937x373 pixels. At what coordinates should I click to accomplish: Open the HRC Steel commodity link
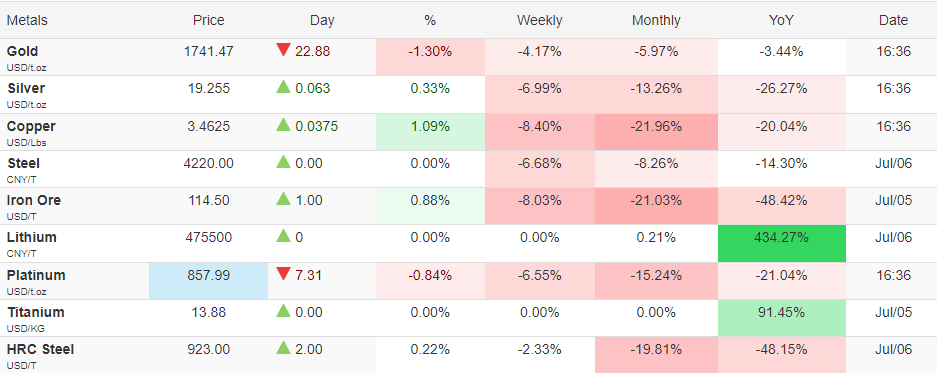pyautogui.click(x=41, y=349)
